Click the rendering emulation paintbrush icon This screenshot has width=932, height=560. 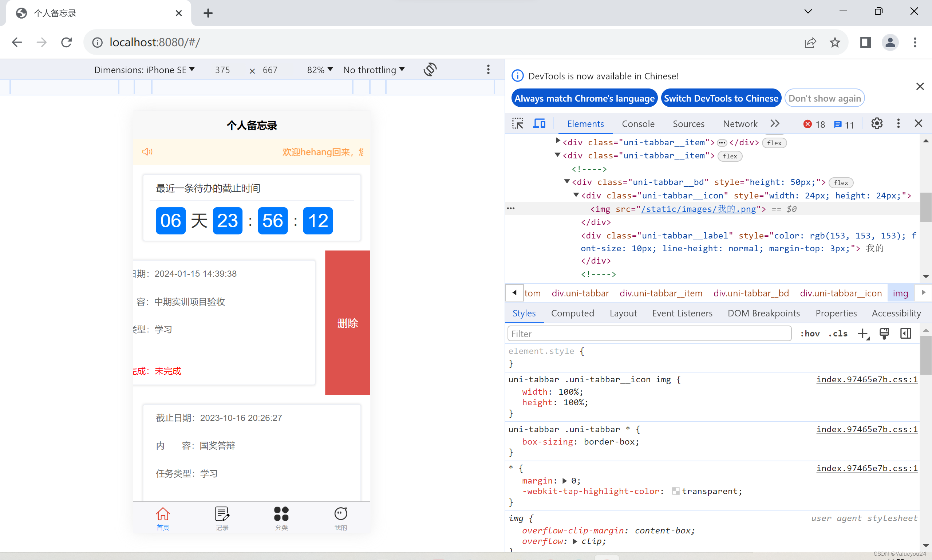click(884, 334)
